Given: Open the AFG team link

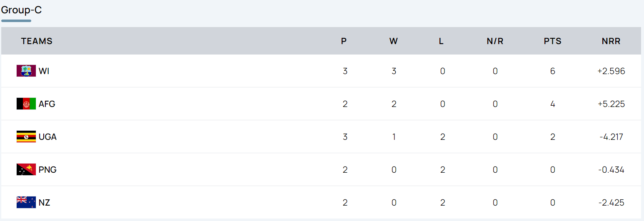Looking at the screenshot, I should coord(47,104).
